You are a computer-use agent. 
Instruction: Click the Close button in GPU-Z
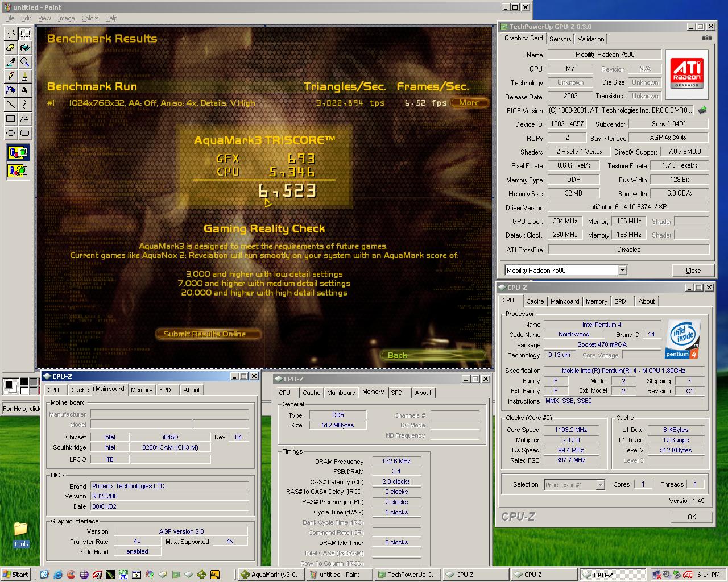click(693, 271)
